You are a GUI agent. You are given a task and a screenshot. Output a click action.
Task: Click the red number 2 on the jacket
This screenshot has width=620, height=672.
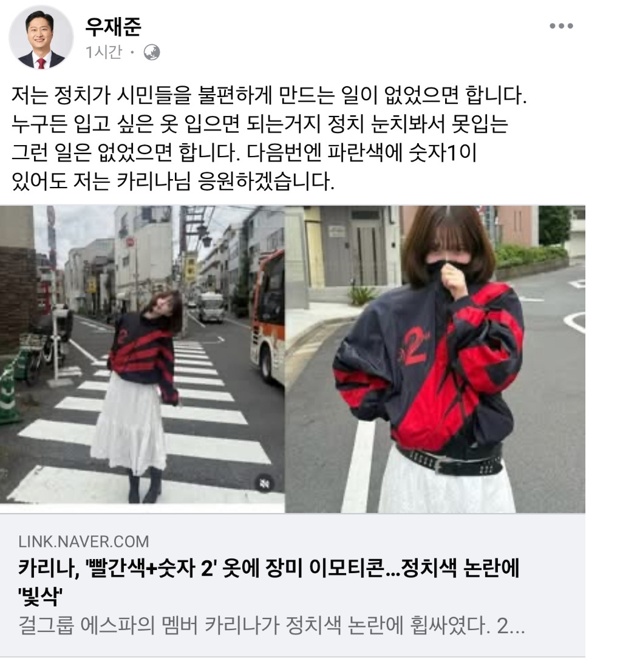point(415,347)
